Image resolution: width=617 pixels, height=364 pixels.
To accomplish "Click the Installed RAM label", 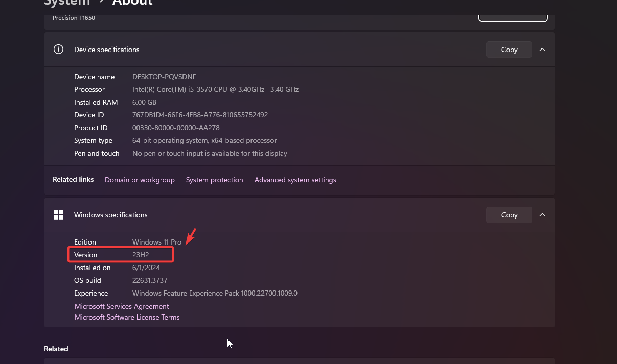I will tap(96, 102).
